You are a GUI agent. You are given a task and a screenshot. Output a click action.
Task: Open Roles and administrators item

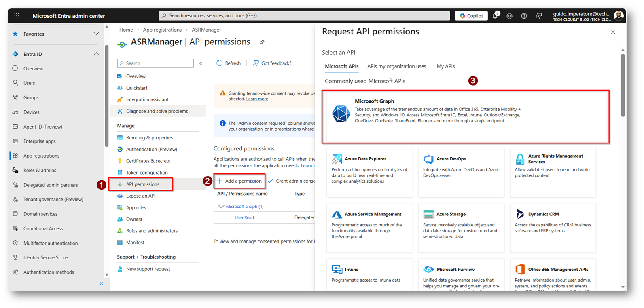tap(152, 231)
